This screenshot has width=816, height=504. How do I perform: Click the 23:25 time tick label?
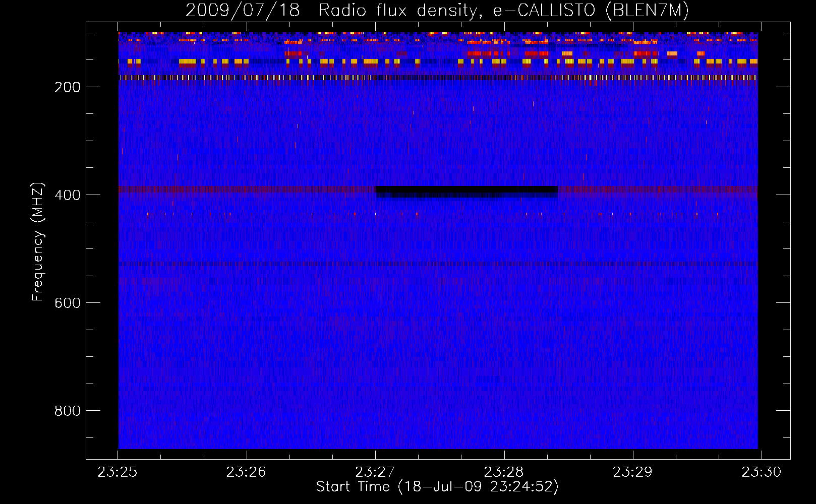point(118,472)
